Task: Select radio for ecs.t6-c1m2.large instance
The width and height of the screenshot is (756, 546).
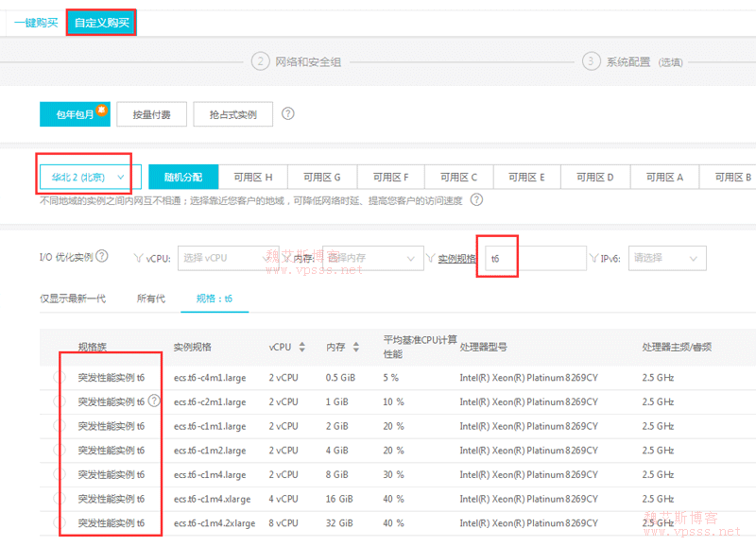Action: (60, 451)
